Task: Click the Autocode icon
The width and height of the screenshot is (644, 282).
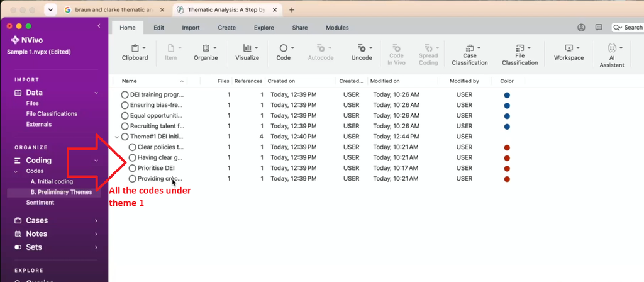Action: 321,48
